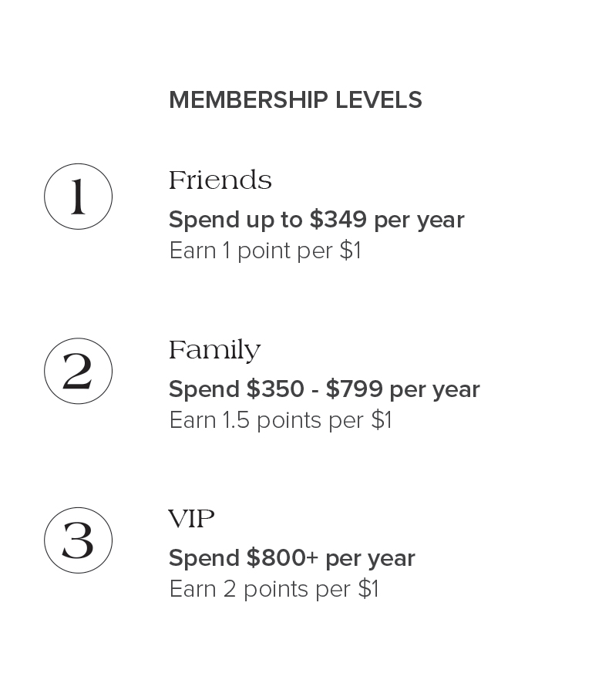Click the Friends level title

pyautogui.click(x=220, y=180)
